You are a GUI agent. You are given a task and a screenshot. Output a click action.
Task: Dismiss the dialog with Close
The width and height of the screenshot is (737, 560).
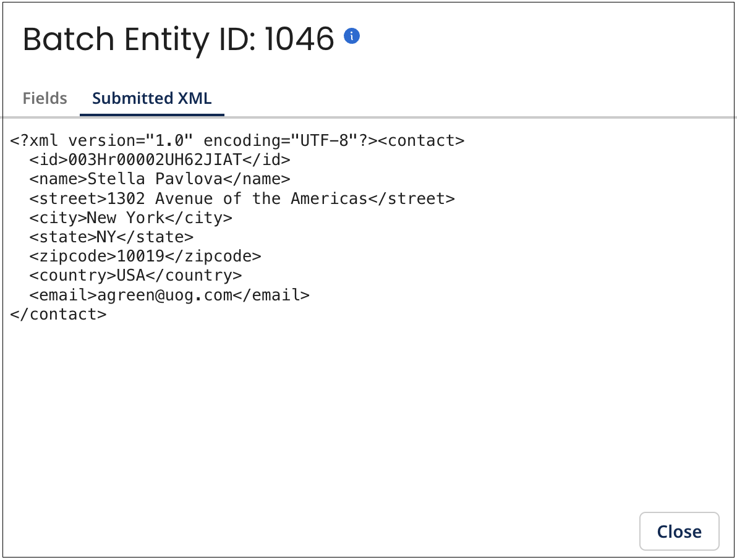679,531
